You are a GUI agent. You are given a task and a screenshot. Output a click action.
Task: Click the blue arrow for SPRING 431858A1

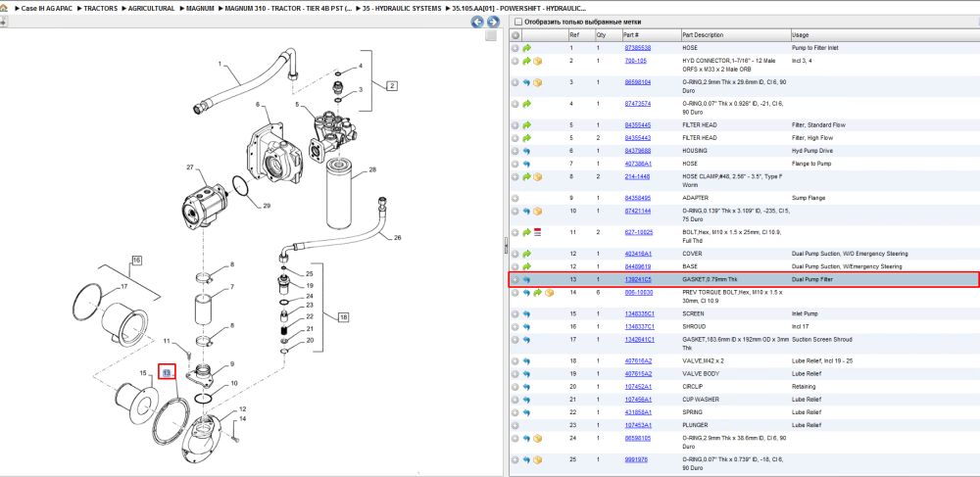pyautogui.click(x=527, y=412)
